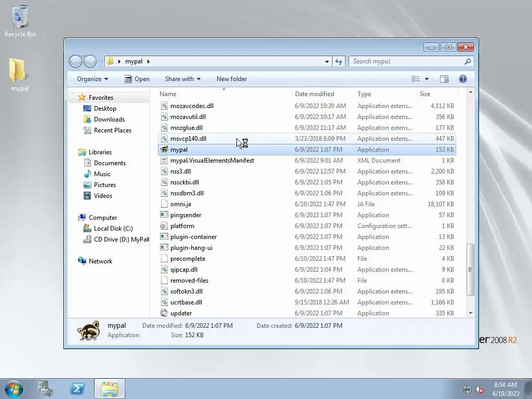This screenshot has width=532, height=399.
Task: Select the mypal application raccoon icon
Action: (164, 150)
